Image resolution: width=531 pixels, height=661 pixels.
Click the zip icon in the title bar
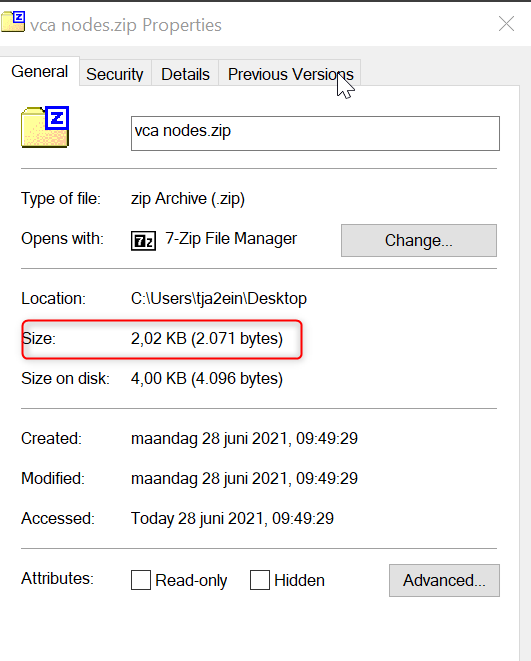13,21
